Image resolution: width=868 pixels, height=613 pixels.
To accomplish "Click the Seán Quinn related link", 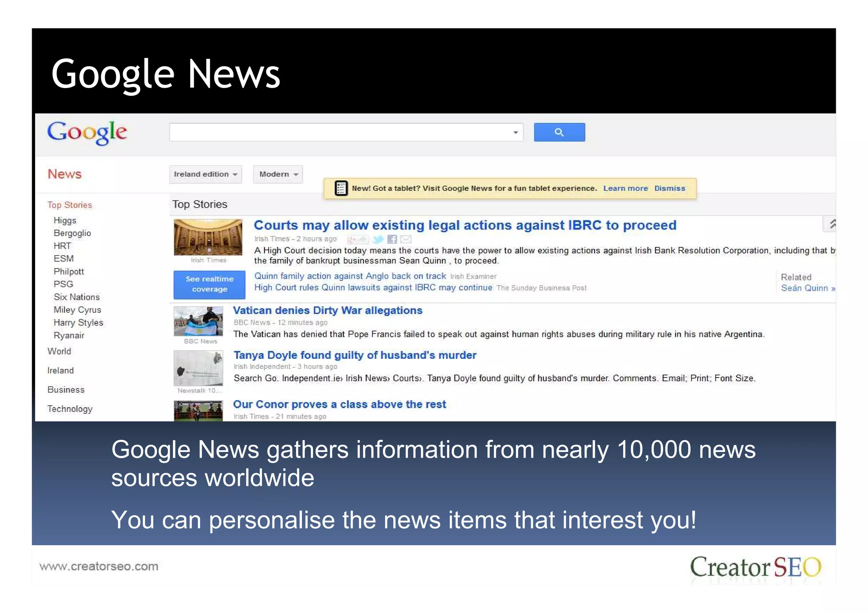I will click(808, 288).
